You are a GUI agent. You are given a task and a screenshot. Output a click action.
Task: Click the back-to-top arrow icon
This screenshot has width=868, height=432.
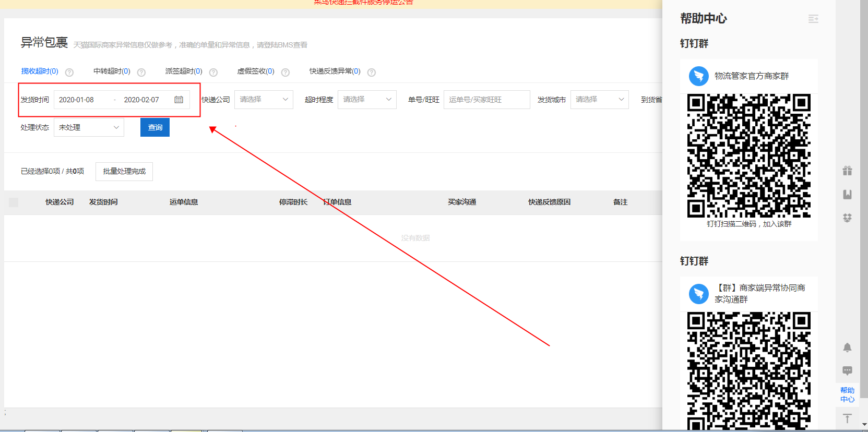tap(847, 418)
